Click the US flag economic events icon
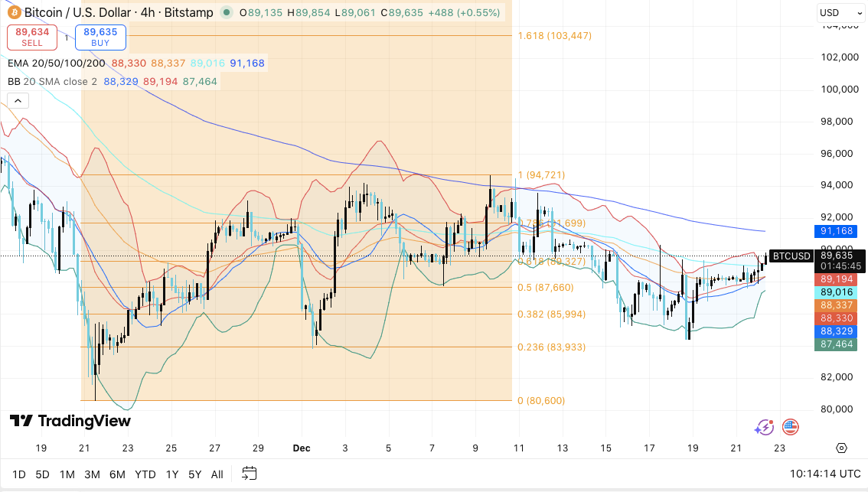The width and height of the screenshot is (868, 492). pyautogui.click(x=790, y=428)
